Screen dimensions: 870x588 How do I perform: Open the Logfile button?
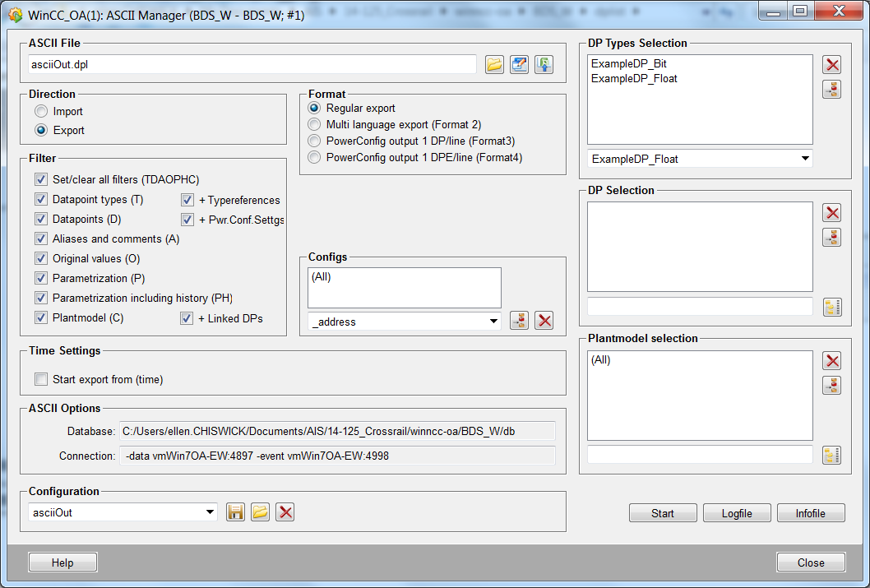click(737, 513)
